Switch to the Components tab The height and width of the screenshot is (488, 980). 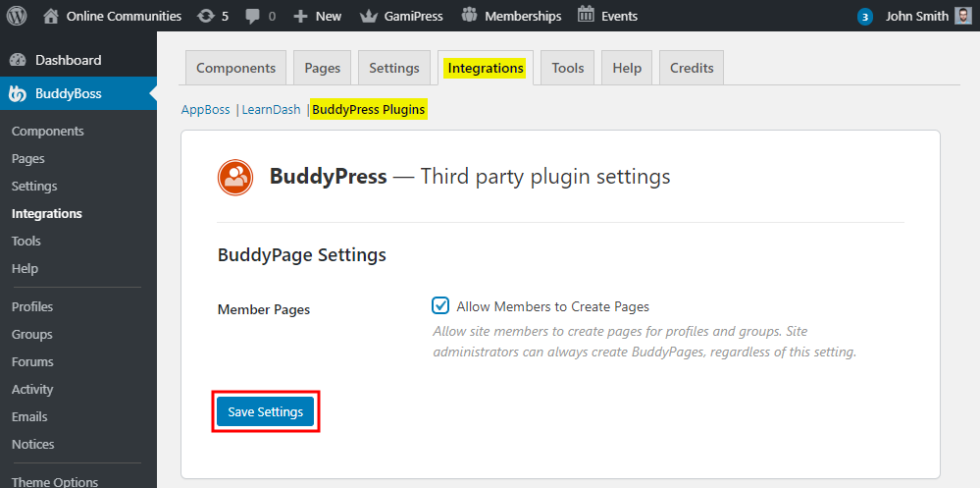click(235, 68)
